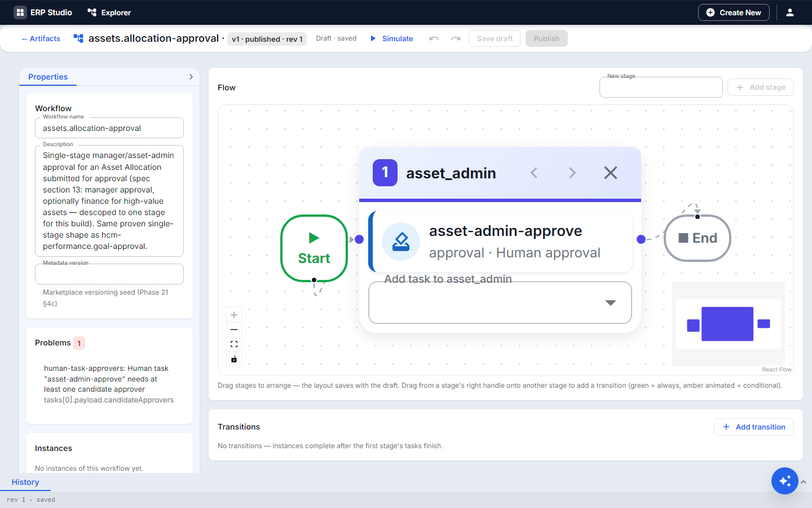Click the Add transition button
This screenshot has width=812, height=508.
(x=754, y=427)
